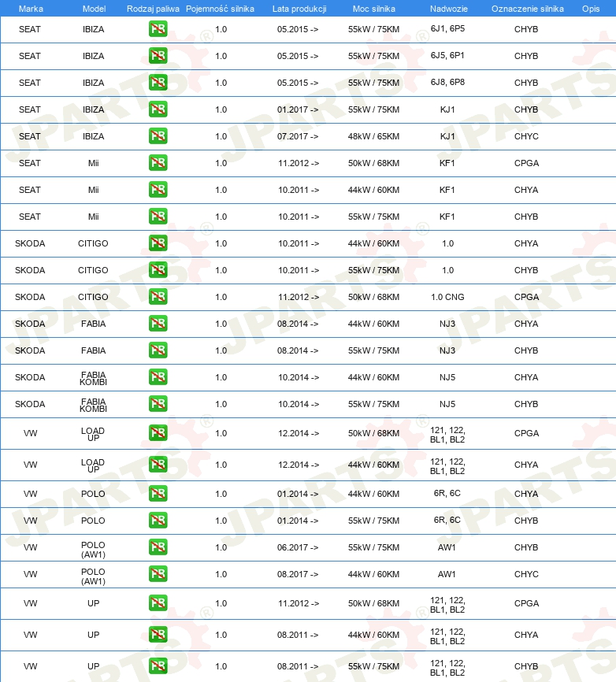This screenshot has height=682, width=616.
Task: Click engine code CHYC in the SEAT IBIZA row
Action: point(526,136)
